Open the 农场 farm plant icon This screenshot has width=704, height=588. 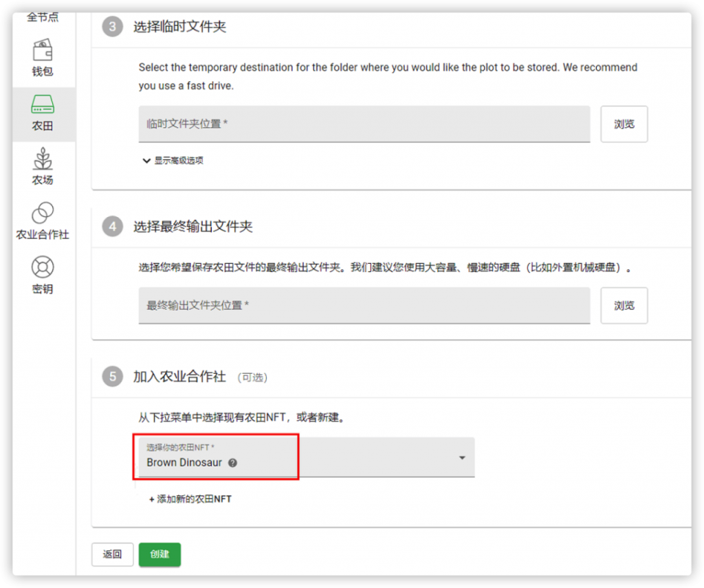coord(43,159)
